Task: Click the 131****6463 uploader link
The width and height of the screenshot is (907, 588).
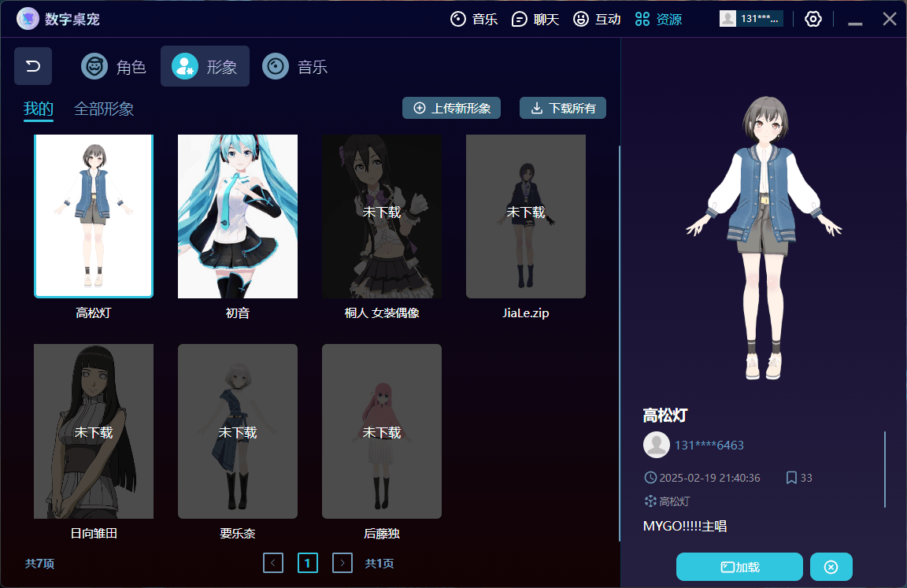Action: pos(709,446)
